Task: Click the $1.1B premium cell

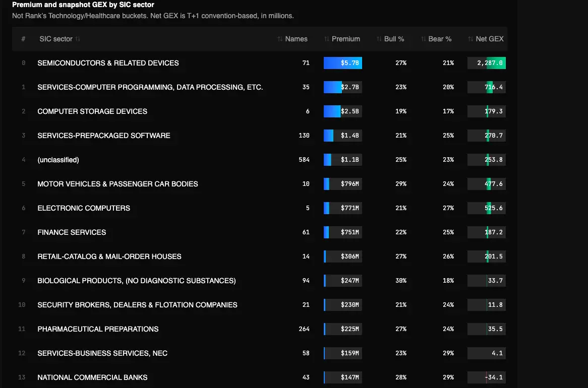Action: point(343,160)
